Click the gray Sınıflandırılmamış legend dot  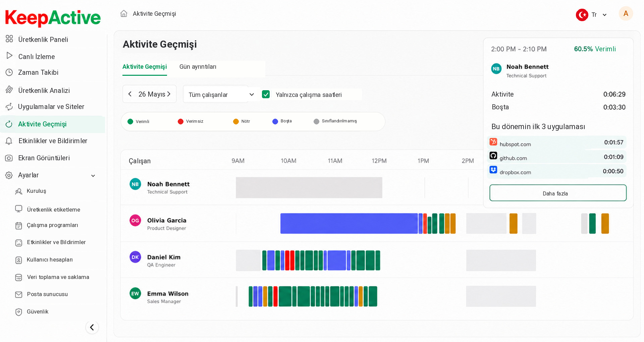click(316, 121)
